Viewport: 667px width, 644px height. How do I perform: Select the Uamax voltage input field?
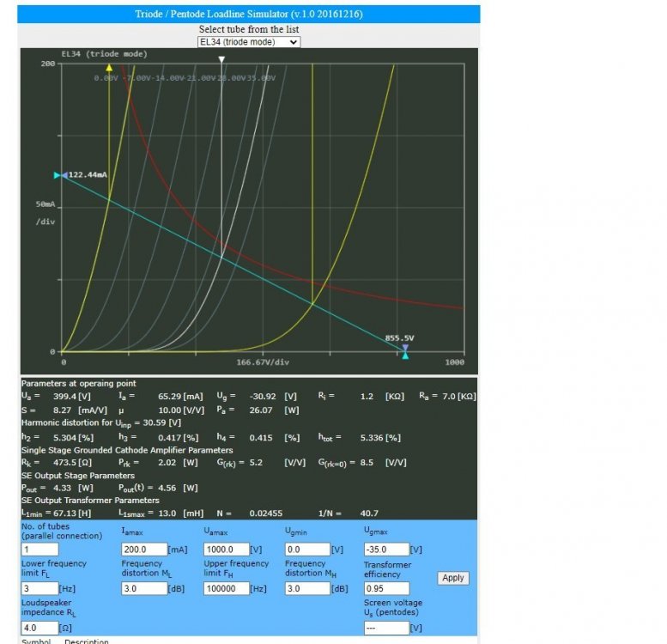226,550
